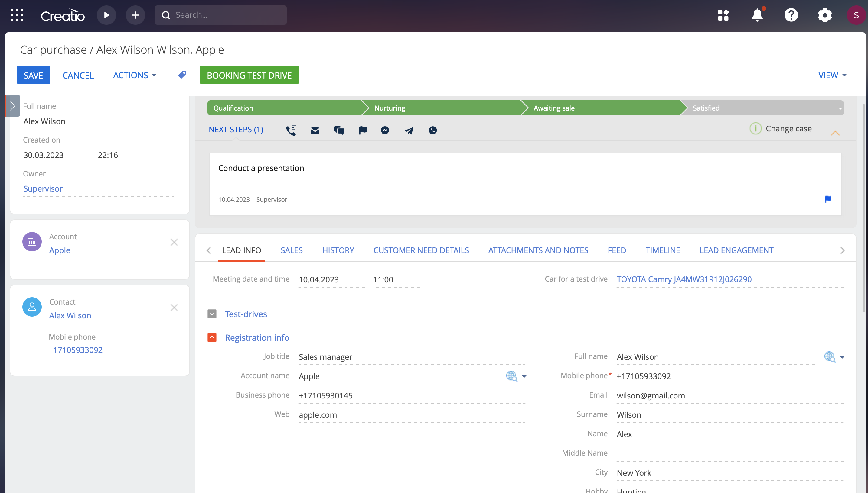Image resolution: width=868 pixels, height=493 pixels.
Task: Switch to the TIMELINE tab
Action: (x=663, y=250)
